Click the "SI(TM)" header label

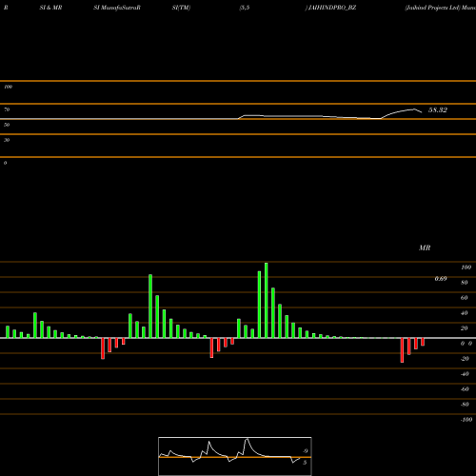click(181, 8)
